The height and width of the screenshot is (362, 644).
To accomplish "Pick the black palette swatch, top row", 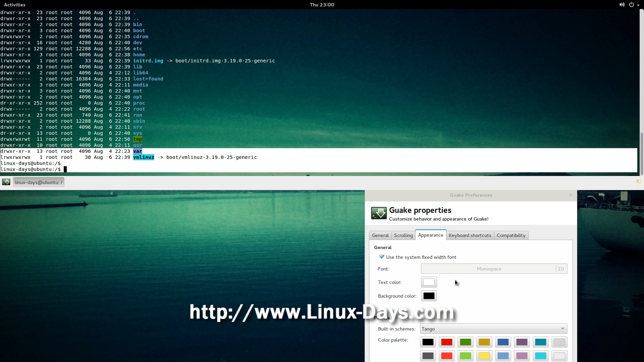I will click(428, 342).
